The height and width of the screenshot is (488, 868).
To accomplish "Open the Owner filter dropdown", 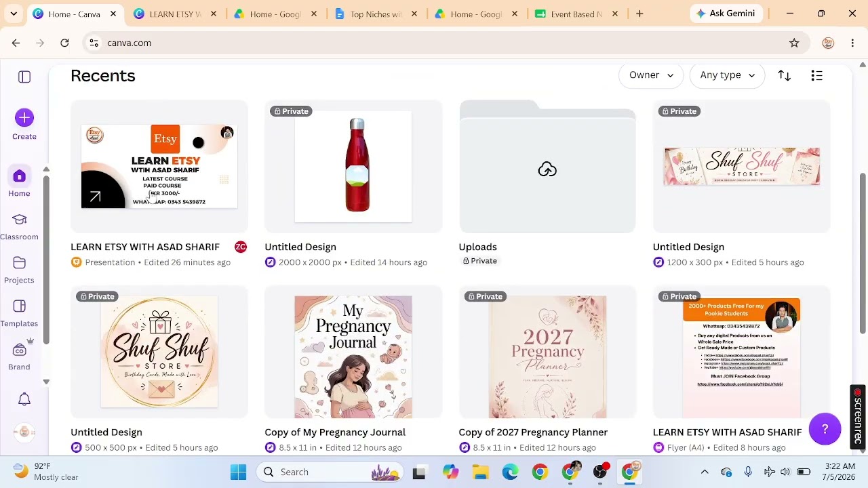I will coord(651,75).
